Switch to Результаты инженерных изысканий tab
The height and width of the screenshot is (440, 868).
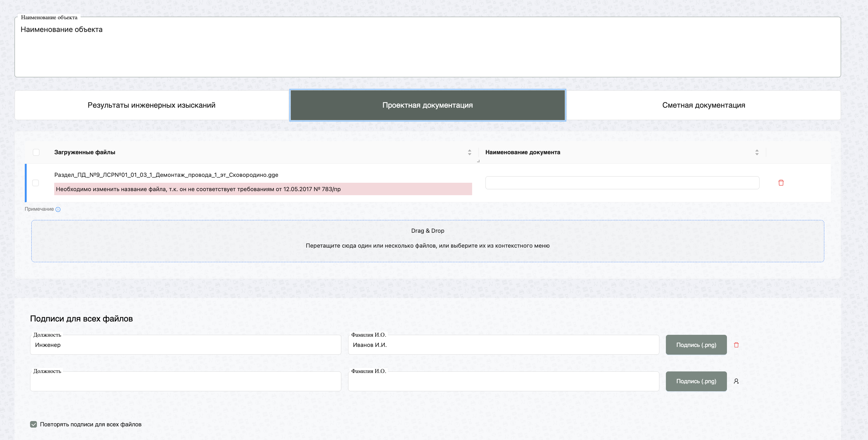point(151,105)
